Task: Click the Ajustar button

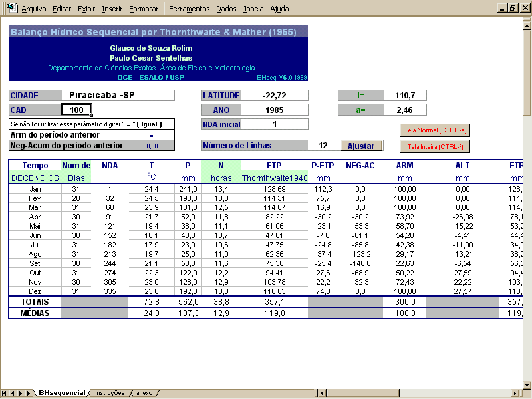Action: (x=361, y=146)
